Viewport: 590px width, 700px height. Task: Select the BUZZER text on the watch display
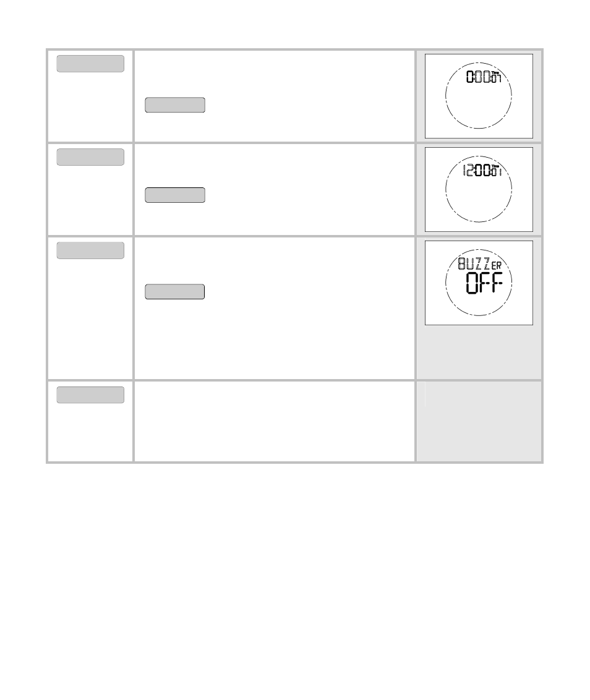[480, 263]
